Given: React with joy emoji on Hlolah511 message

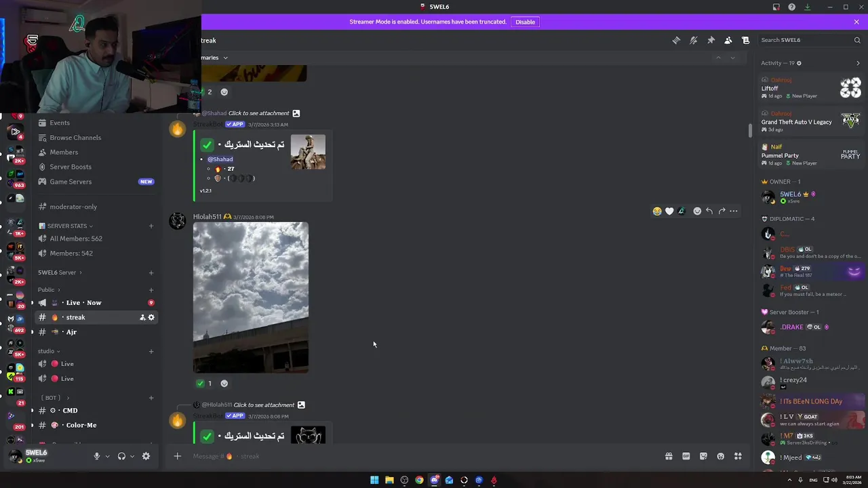Looking at the screenshot, I should (656, 211).
